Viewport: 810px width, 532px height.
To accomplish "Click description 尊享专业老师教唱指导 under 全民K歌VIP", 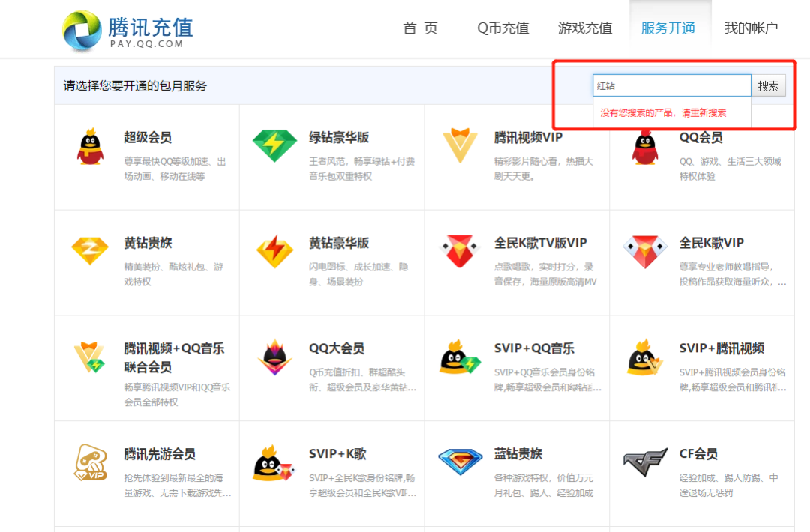I will tap(733, 274).
